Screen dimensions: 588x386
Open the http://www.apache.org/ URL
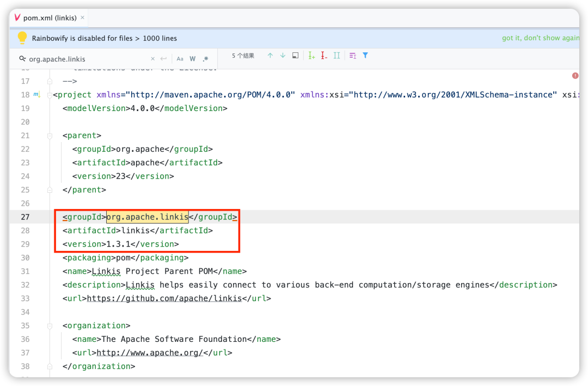click(x=150, y=353)
